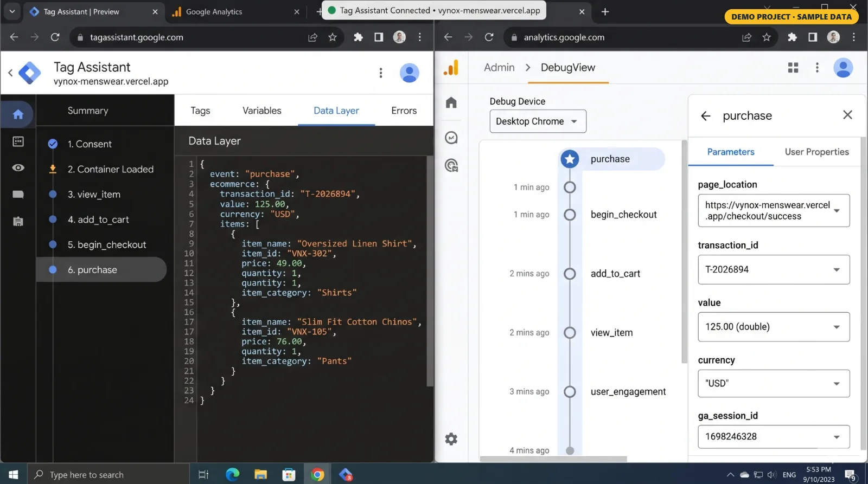
Task: Select the 3. view_item event
Action: tap(94, 195)
